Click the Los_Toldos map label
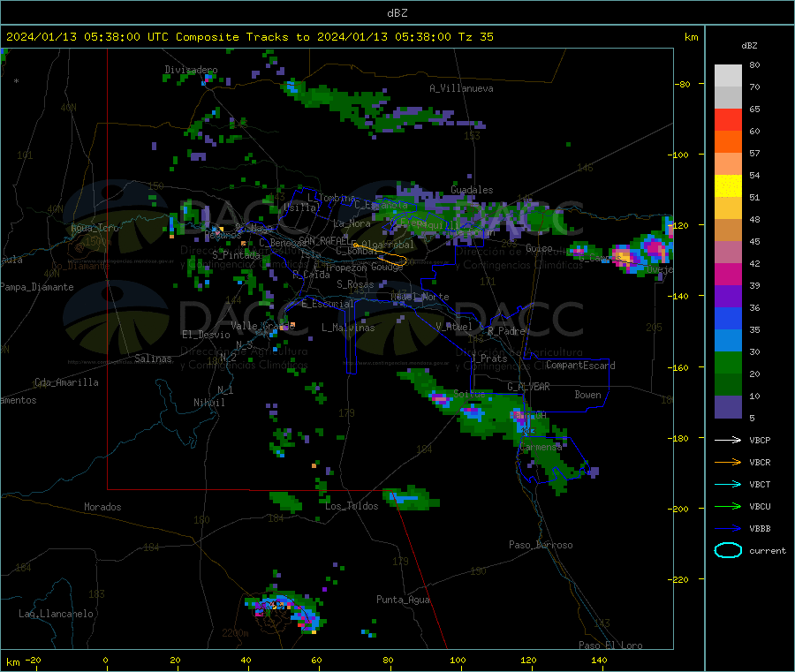 point(352,506)
